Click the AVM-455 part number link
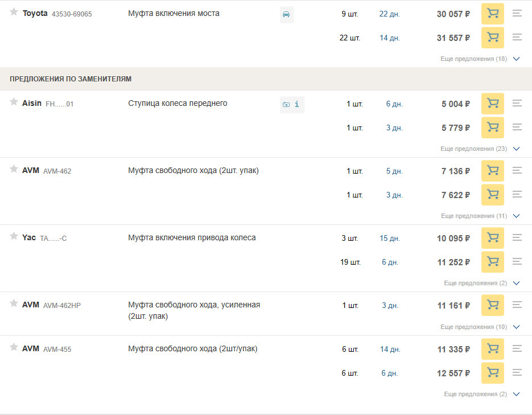 pos(57,349)
